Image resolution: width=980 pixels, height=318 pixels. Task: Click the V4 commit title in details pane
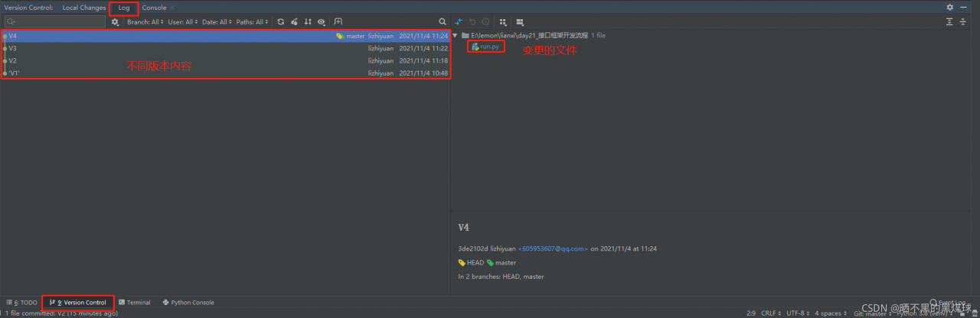[x=464, y=228]
